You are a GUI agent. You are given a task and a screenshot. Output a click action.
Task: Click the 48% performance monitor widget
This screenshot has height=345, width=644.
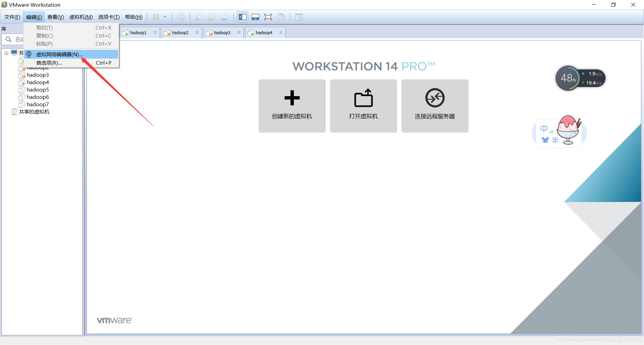point(568,78)
